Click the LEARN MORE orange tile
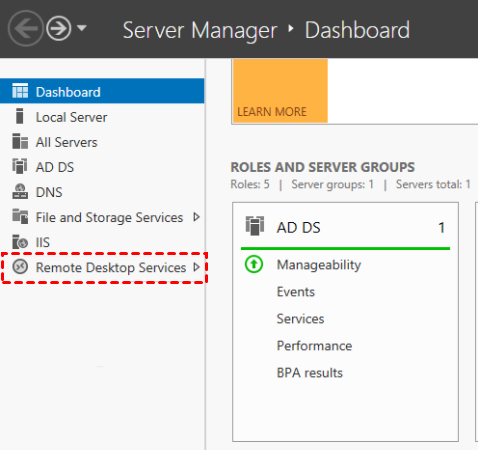 (x=280, y=91)
